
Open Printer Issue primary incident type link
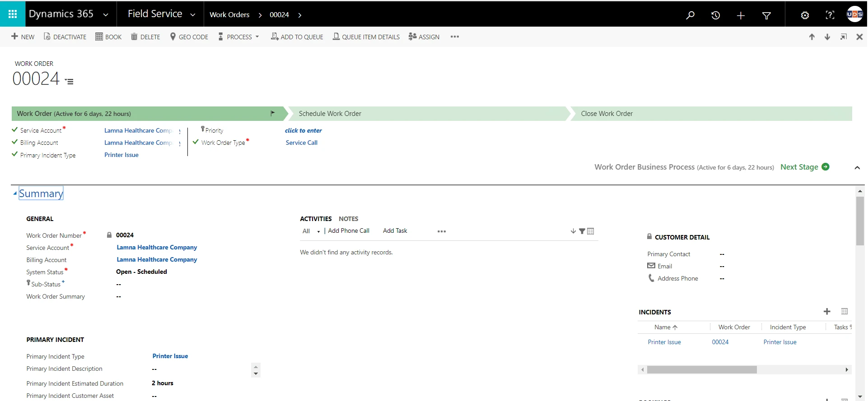(170, 356)
